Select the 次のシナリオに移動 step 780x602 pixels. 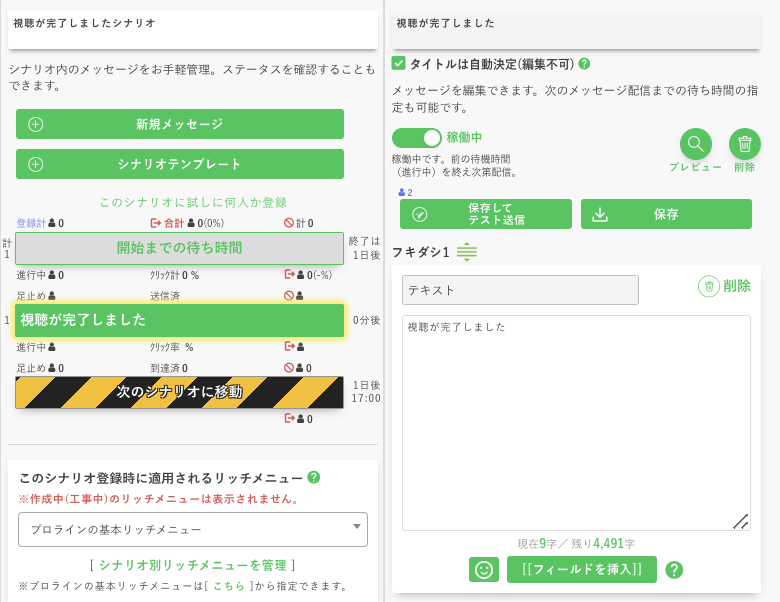coord(179,392)
